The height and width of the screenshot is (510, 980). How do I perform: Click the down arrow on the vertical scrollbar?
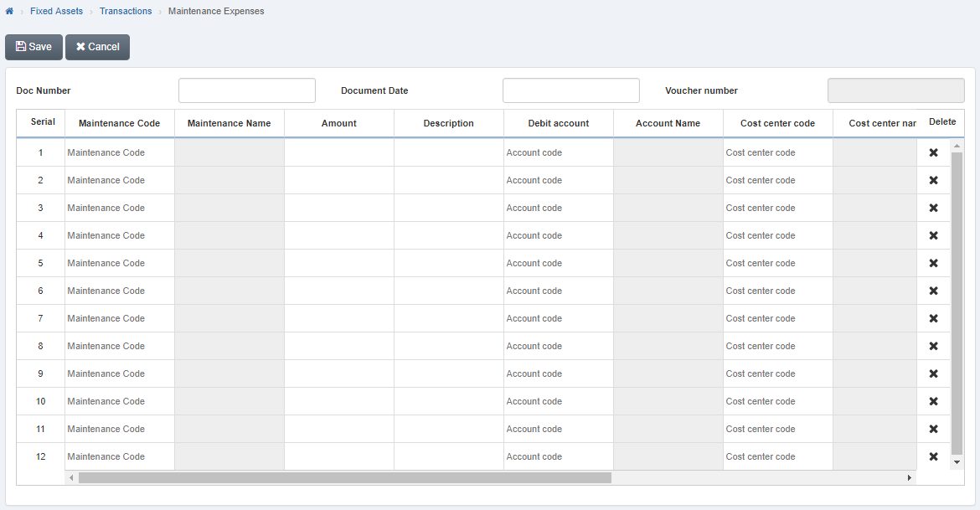957,461
